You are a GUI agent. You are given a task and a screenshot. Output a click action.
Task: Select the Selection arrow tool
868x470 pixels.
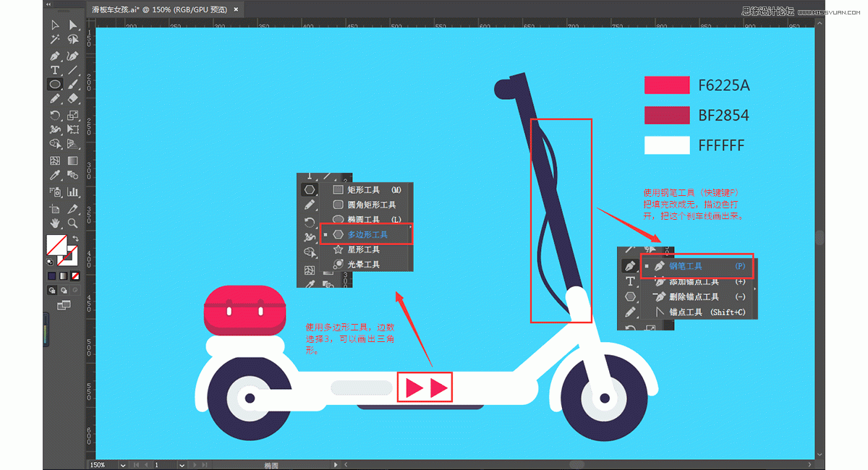[x=55, y=25]
